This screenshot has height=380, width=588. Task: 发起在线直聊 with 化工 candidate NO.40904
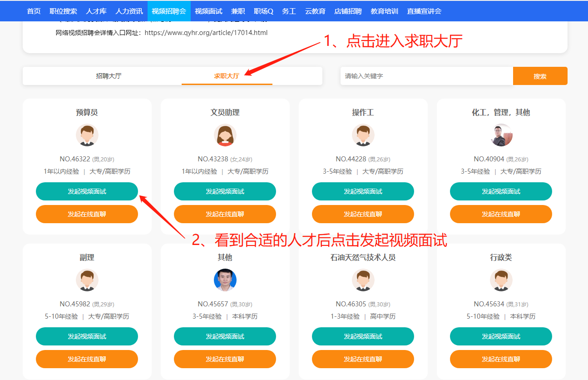click(x=500, y=214)
